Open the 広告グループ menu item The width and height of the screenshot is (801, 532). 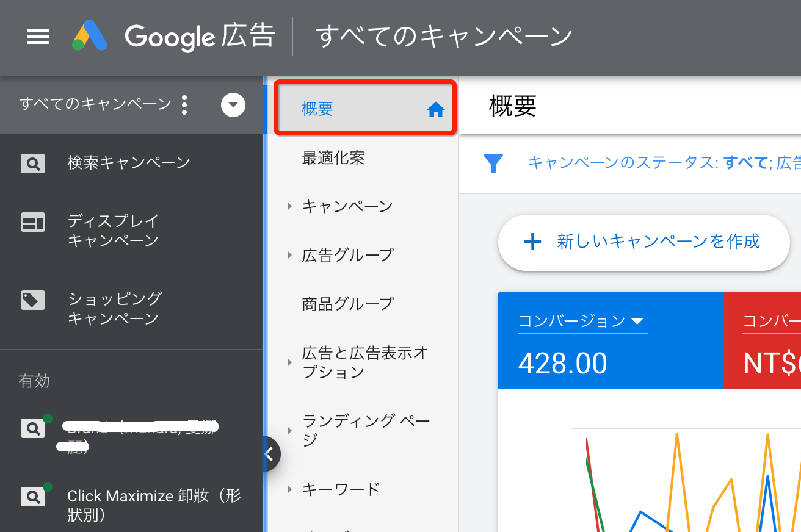tap(348, 255)
